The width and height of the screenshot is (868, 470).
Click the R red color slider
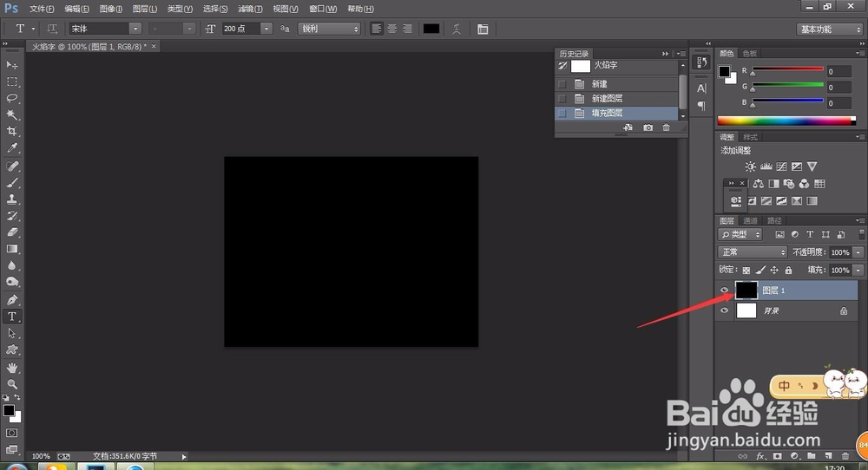pos(787,69)
